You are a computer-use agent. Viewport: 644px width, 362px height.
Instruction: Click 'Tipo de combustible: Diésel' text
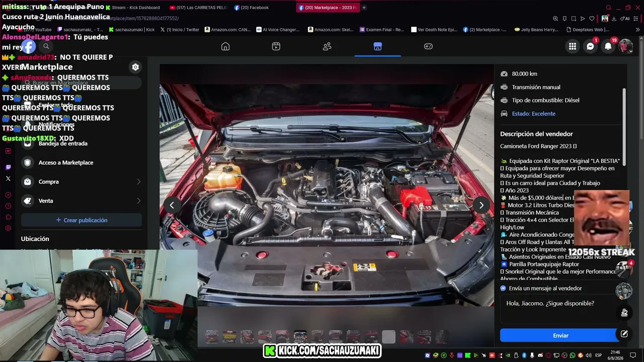(x=545, y=100)
